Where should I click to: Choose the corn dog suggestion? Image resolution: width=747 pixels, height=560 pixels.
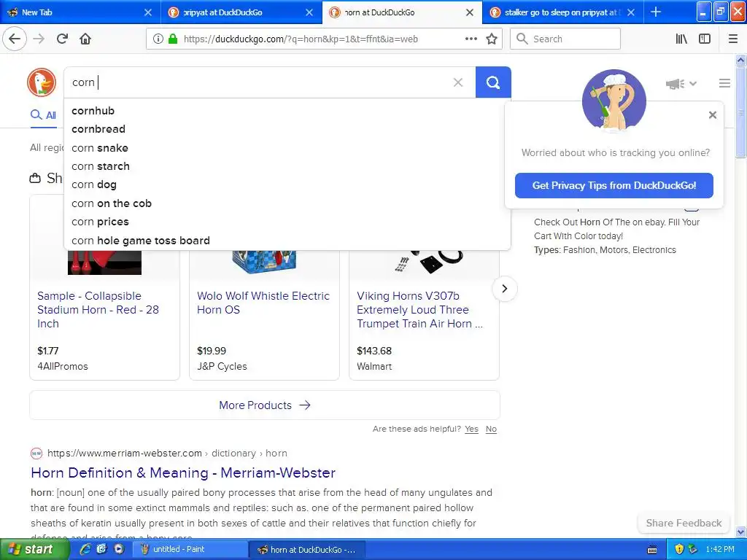click(287, 184)
